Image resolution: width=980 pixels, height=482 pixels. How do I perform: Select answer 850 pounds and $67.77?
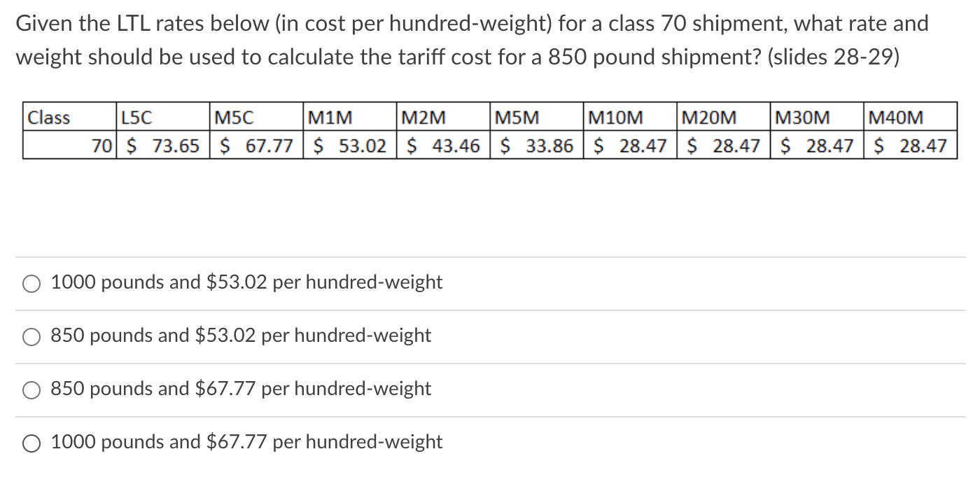pyautogui.click(x=31, y=390)
